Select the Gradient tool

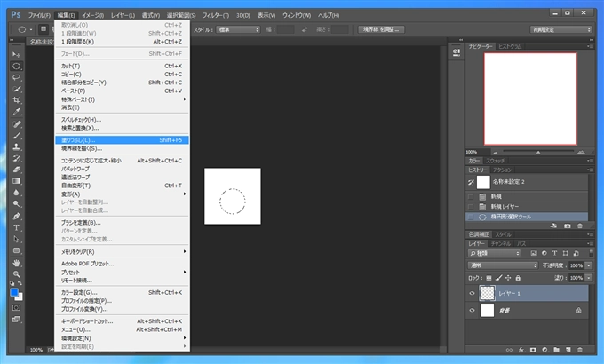[x=16, y=181]
